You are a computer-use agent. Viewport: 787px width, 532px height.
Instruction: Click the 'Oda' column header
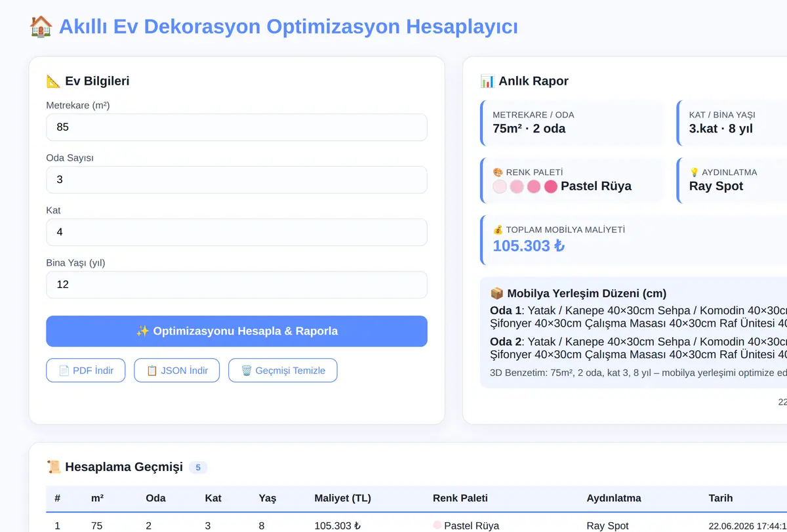pos(155,498)
